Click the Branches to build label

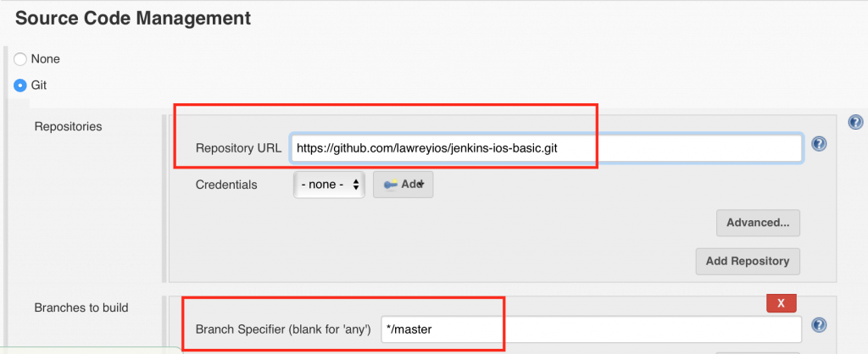(x=81, y=307)
